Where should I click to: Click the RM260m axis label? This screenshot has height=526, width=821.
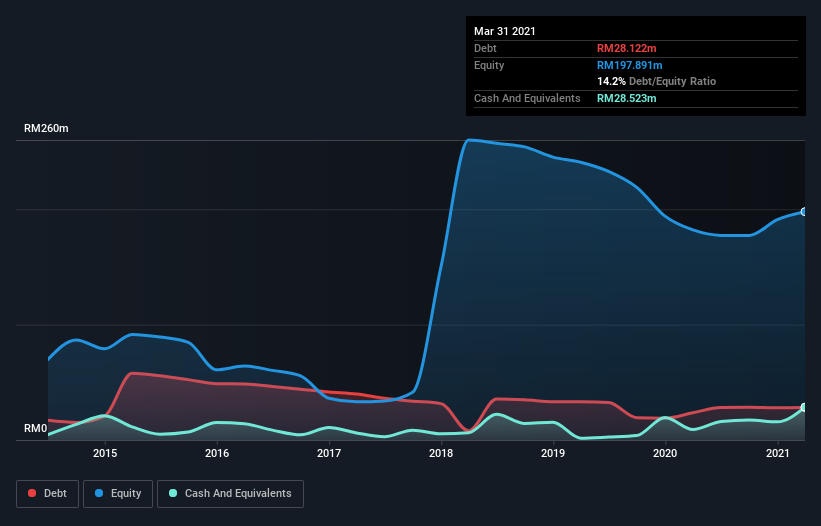click(46, 128)
